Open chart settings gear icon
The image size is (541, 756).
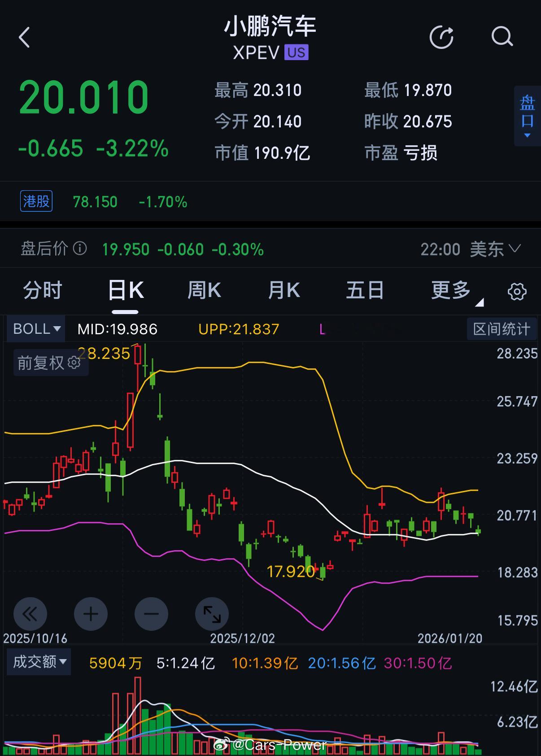pos(517,291)
